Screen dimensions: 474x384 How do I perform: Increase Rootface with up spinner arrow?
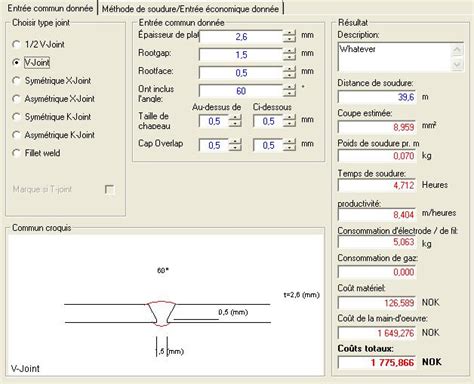coord(289,69)
